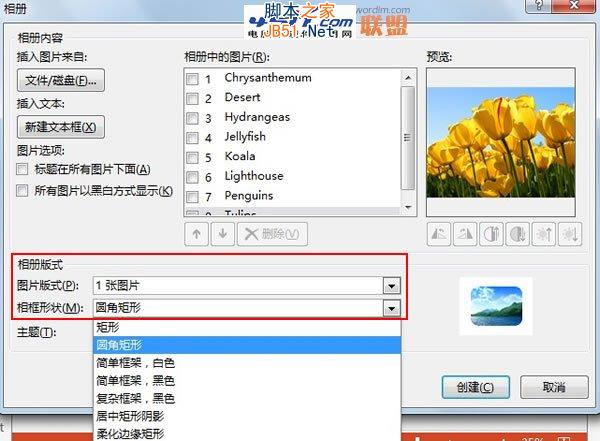Click the 取消 cancel button

click(554, 387)
